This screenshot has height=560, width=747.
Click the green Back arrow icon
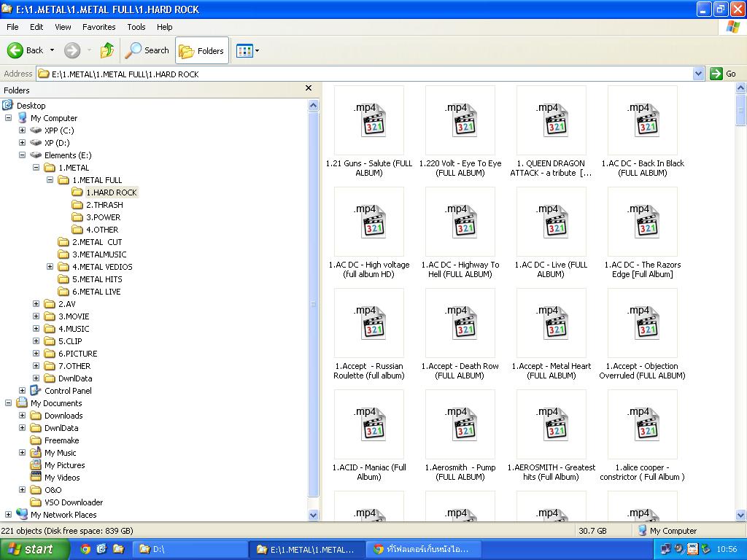(x=15, y=50)
